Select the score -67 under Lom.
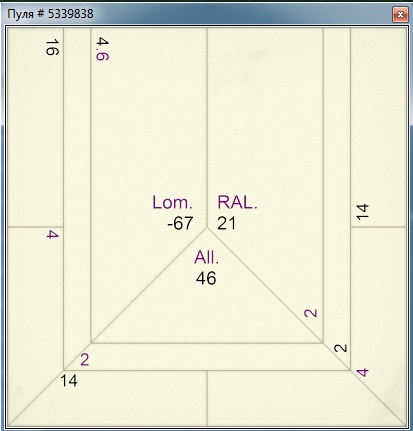This screenshot has width=413, height=431. [180, 223]
